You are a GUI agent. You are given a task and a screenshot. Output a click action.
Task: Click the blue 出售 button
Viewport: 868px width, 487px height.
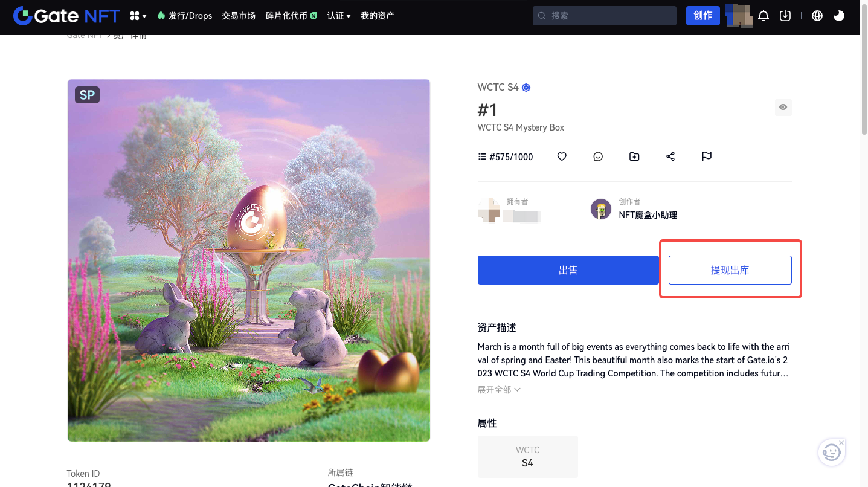568,270
